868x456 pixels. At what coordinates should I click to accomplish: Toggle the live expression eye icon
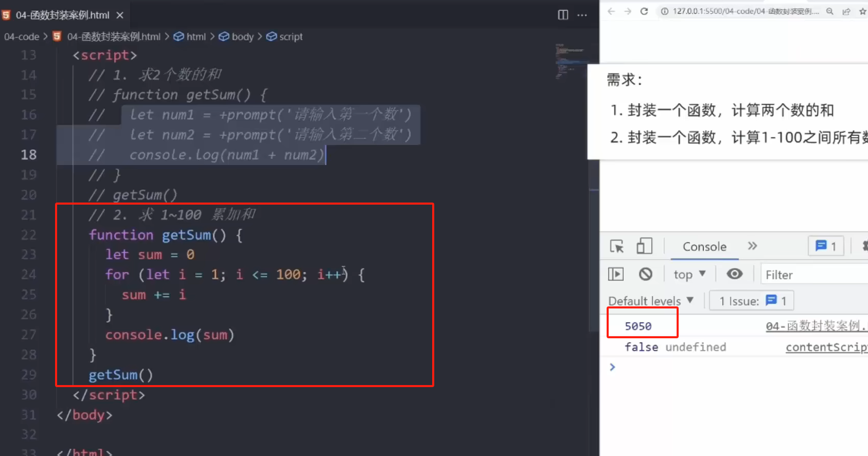click(x=734, y=274)
